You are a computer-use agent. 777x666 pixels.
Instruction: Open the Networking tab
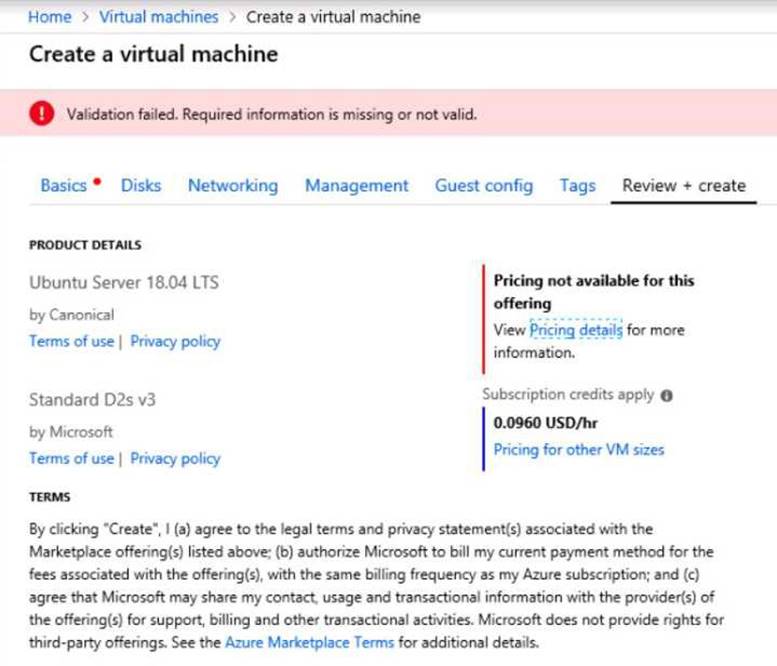point(233,185)
